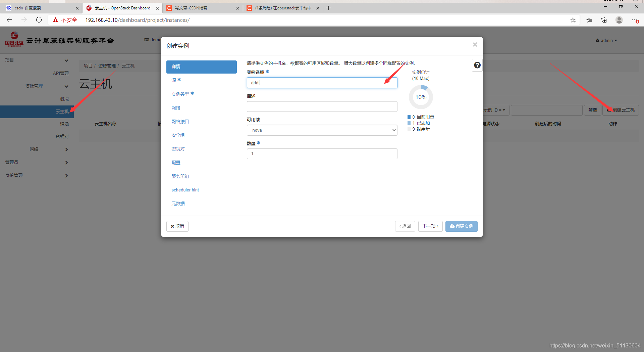The height and width of the screenshot is (352, 644).
Task: Expand the 管理员 sidebar section
Action: (x=37, y=163)
